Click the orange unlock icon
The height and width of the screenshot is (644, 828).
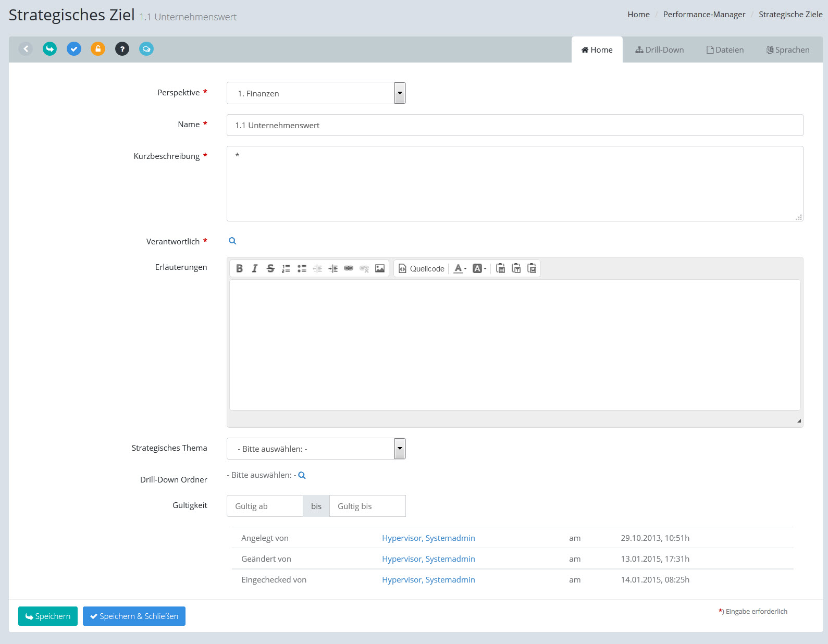pos(98,49)
